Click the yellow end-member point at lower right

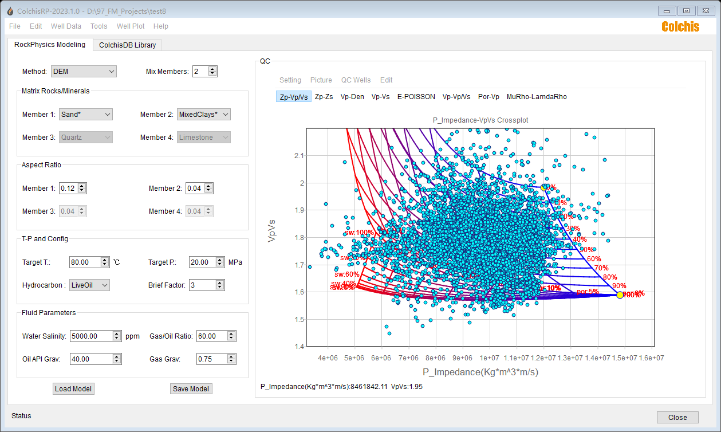coord(620,295)
